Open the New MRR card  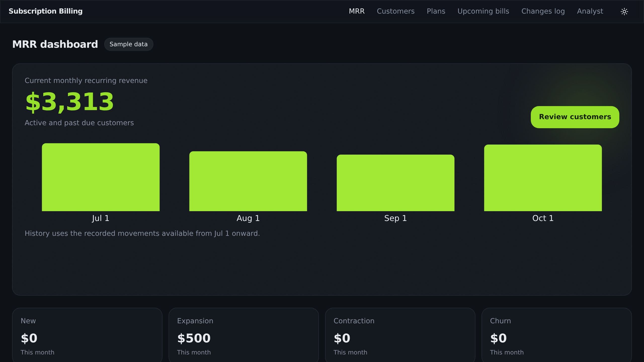(x=87, y=335)
